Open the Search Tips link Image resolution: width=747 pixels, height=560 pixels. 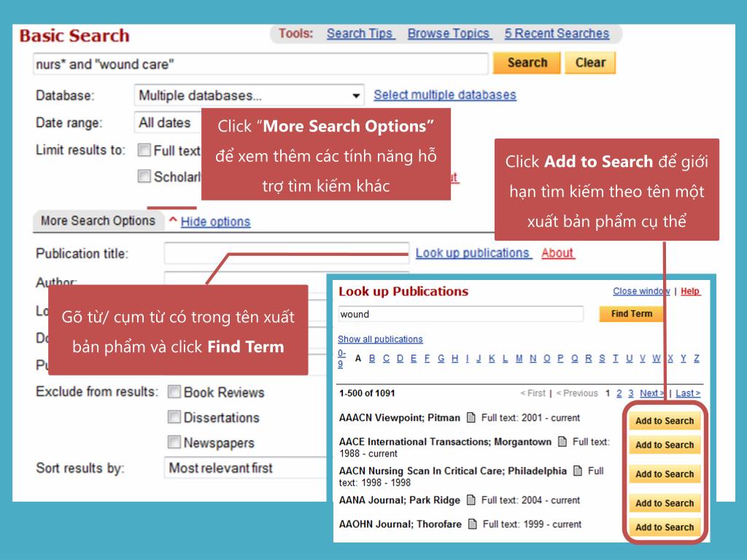pos(360,34)
